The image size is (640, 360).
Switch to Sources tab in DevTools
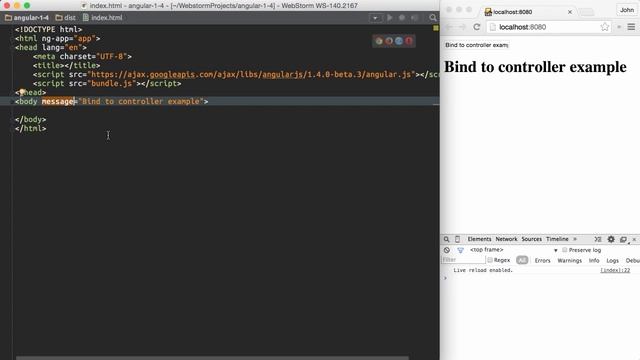(531, 239)
